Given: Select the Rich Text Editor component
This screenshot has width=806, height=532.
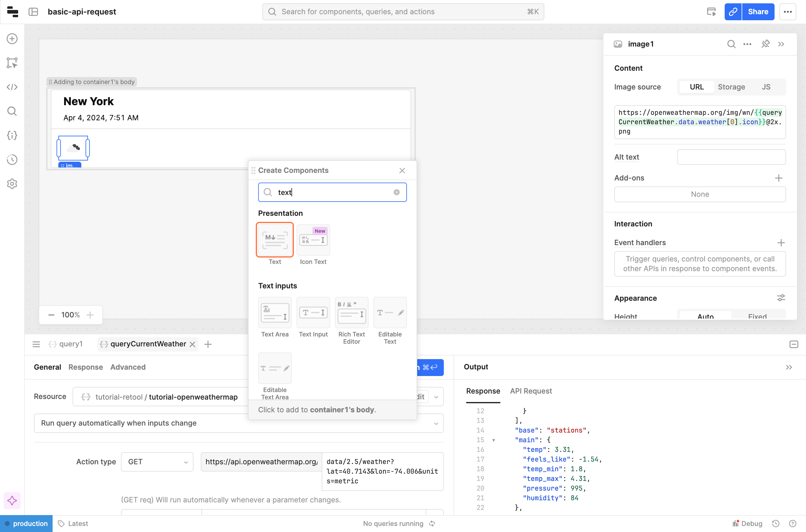Looking at the screenshot, I should coord(351,313).
